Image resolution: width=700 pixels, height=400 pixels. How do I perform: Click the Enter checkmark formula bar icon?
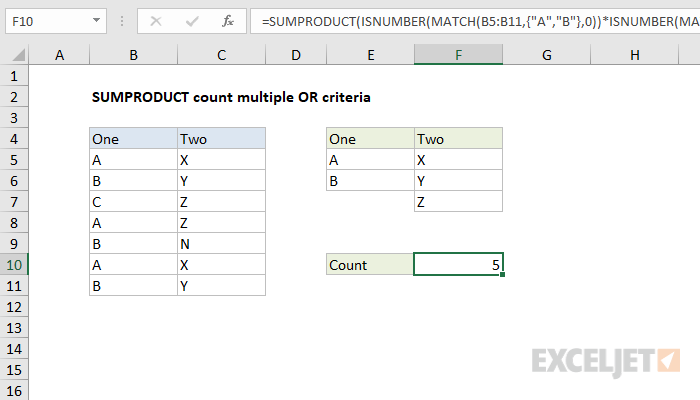click(192, 21)
